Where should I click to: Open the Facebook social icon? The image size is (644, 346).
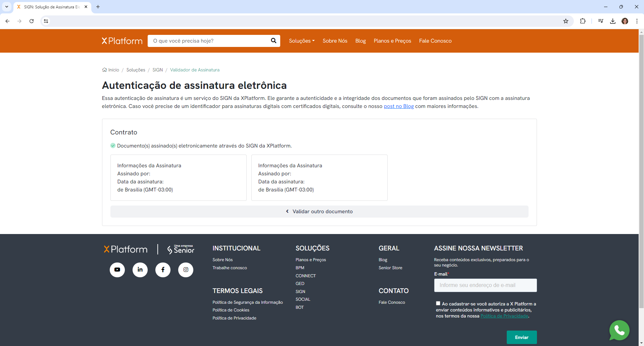tap(163, 270)
